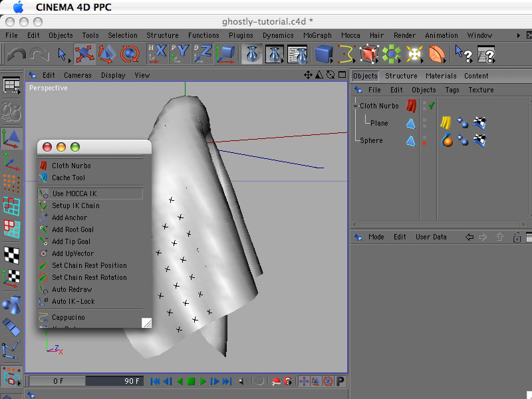Select the Move tool in toolbar
Image resolution: width=532 pixels, height=399 pixels.
pos(84,53)
